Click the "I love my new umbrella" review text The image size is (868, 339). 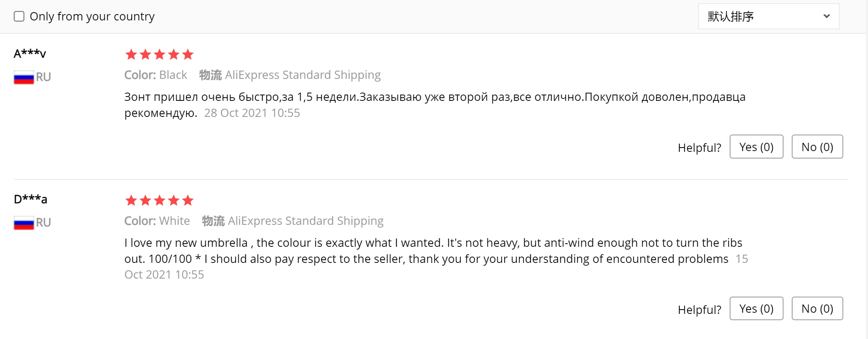(433, 243)
